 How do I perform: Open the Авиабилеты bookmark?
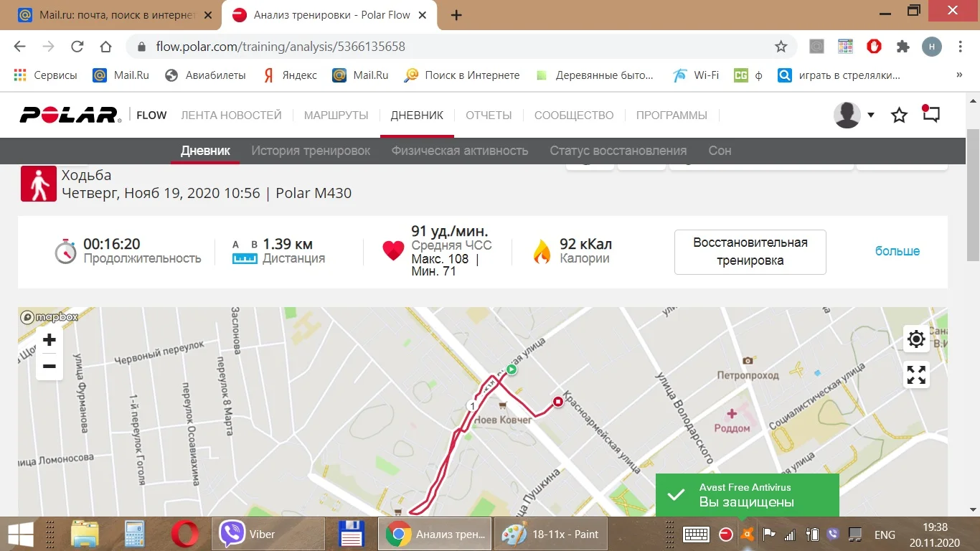[205, 75]
